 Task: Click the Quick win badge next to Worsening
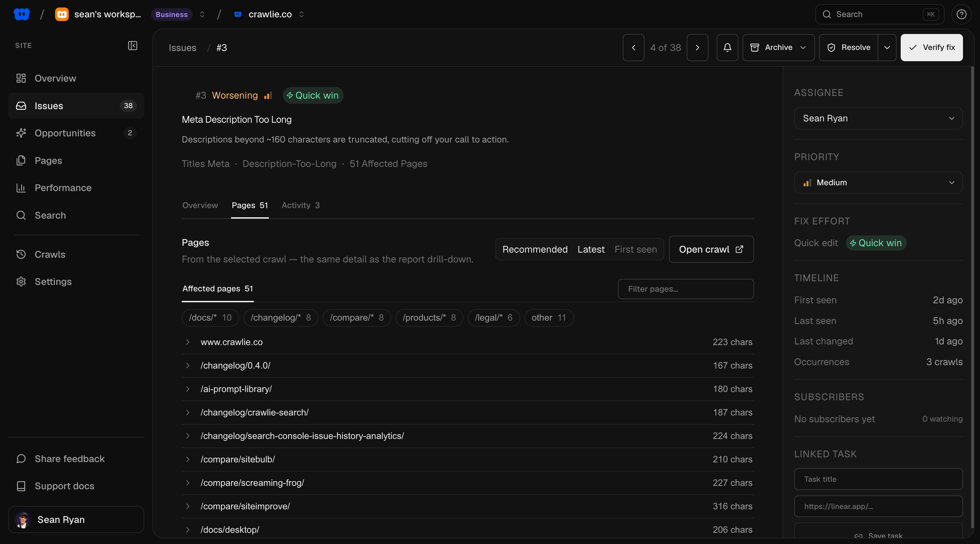(313, 96)
